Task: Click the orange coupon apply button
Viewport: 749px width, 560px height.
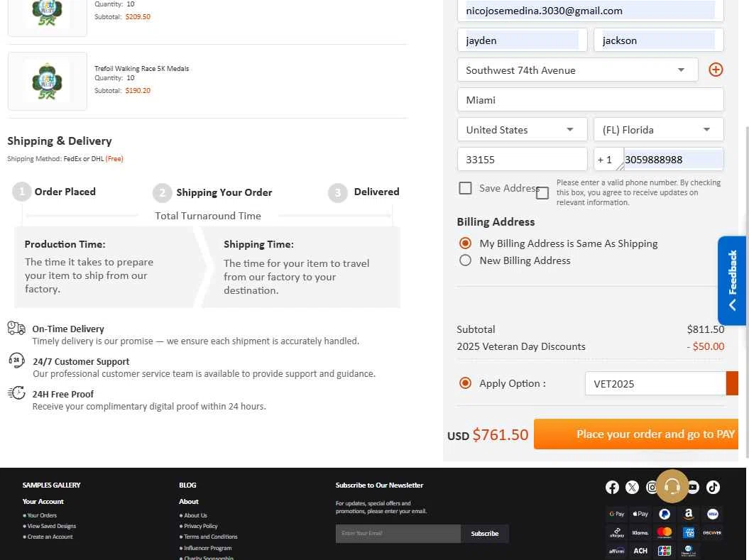Action: pyautogui.click(x=732, y=383)
